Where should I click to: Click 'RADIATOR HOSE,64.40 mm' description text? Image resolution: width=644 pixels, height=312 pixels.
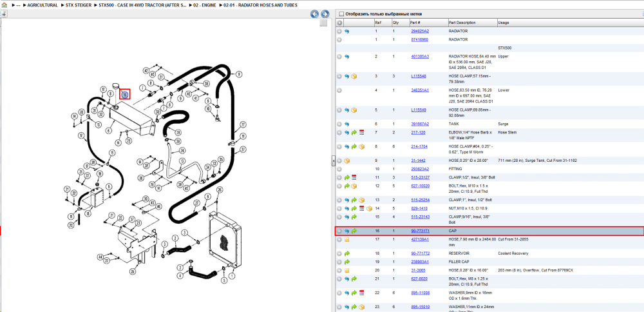coord(472,57)
